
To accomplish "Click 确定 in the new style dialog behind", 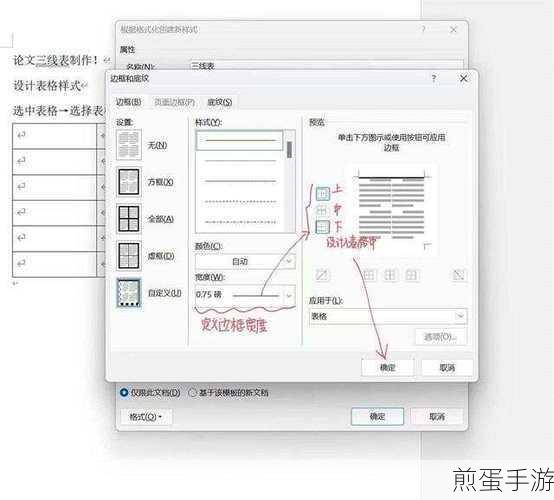I will (x=377, y=417).
